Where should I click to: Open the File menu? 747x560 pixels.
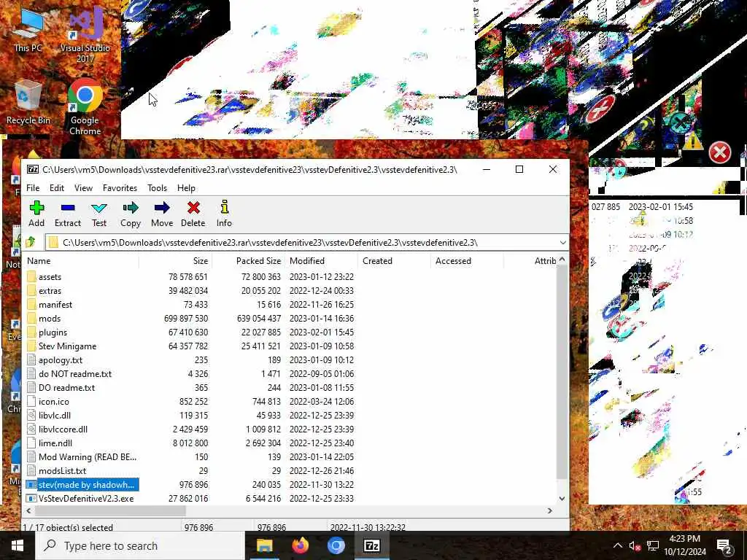33,188
